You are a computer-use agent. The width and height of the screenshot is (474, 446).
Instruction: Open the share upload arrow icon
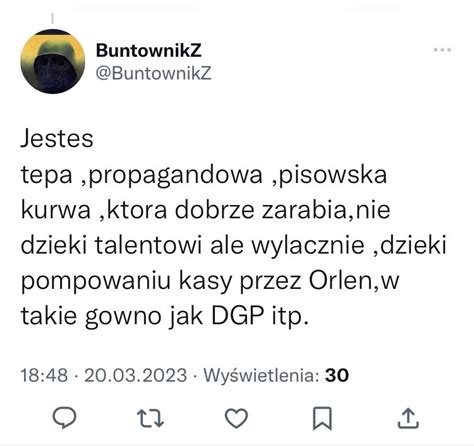[x=408, y=418]
